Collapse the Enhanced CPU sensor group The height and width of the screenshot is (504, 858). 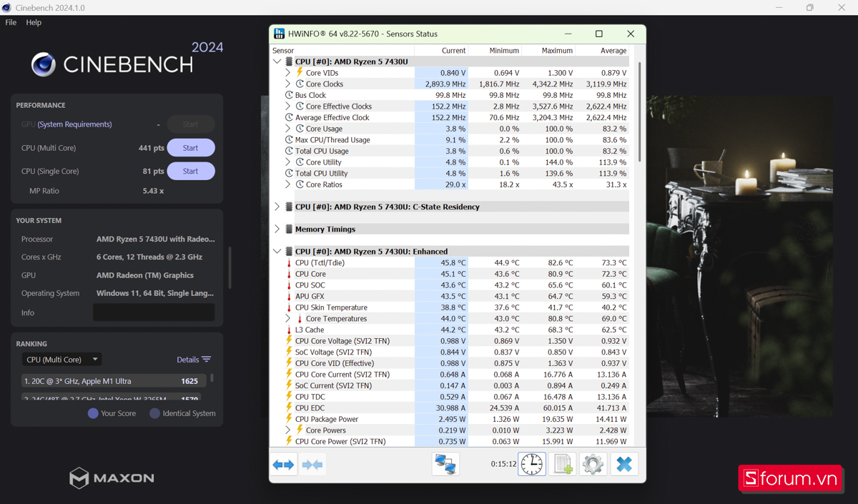point(277,252)
